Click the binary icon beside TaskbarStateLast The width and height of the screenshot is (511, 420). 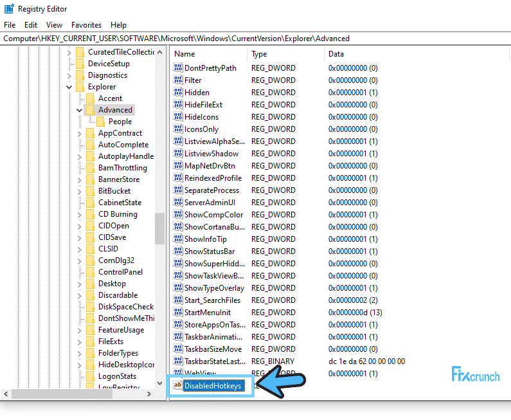pos(178,361)
